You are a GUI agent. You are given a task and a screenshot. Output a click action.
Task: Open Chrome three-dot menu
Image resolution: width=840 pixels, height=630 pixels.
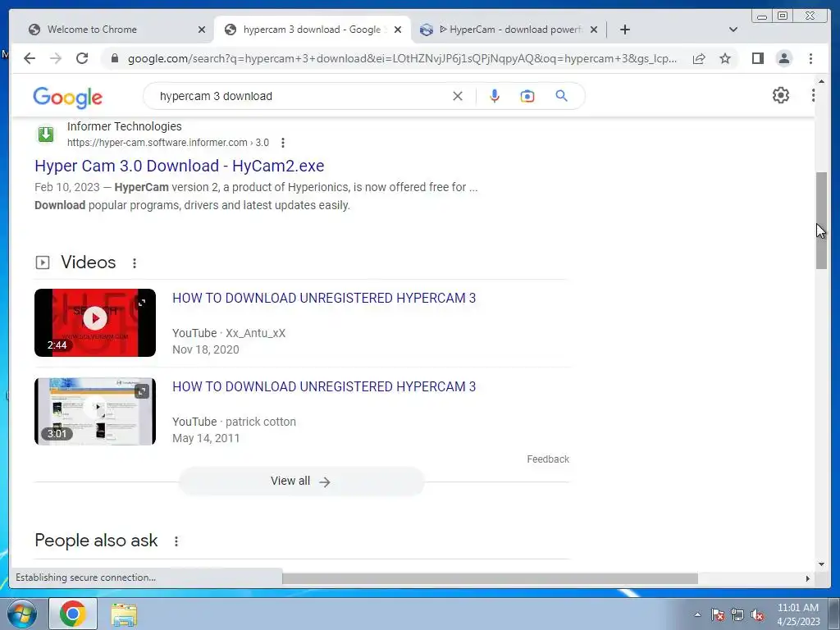coord(810,58)
